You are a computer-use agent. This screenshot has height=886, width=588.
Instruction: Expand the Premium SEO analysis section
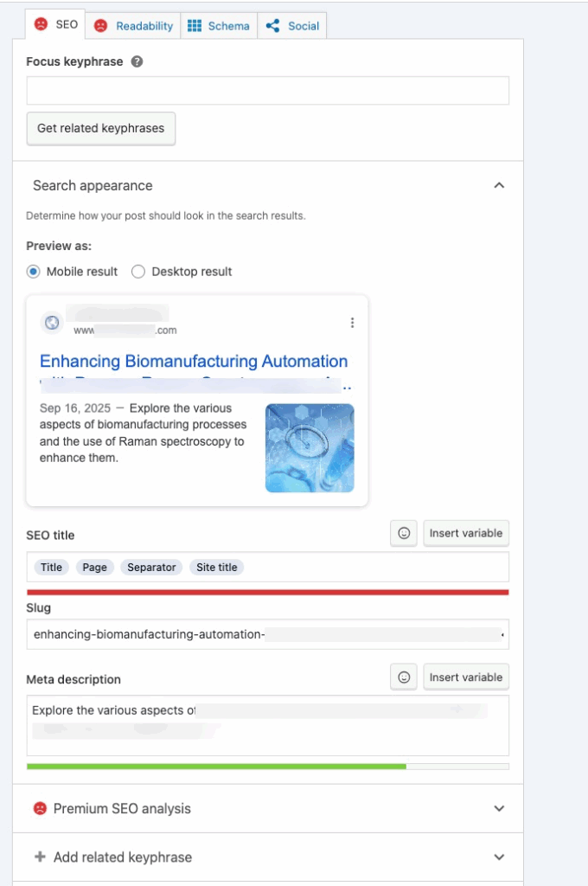pos(499,809)
